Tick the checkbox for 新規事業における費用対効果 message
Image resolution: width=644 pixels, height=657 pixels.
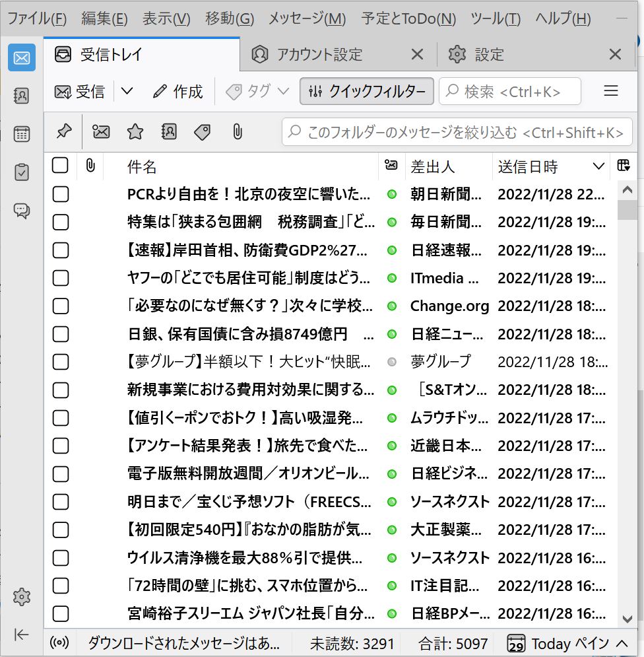pos(61,390)
